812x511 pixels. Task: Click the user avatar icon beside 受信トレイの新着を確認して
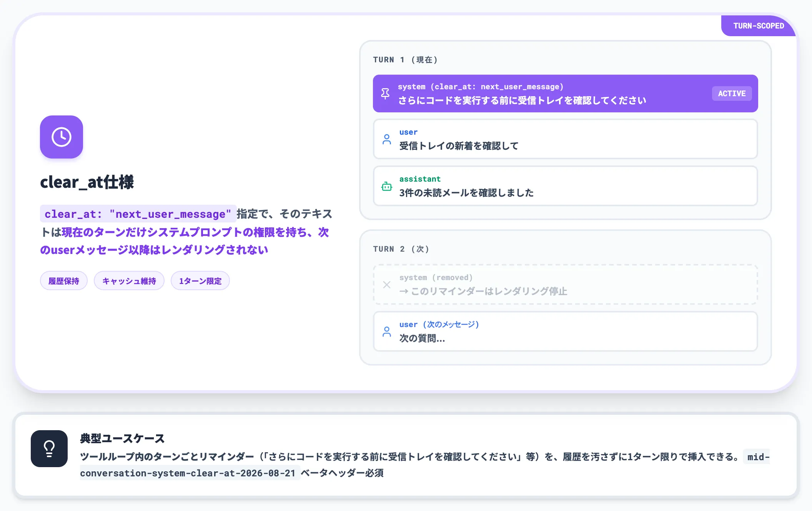387,139
